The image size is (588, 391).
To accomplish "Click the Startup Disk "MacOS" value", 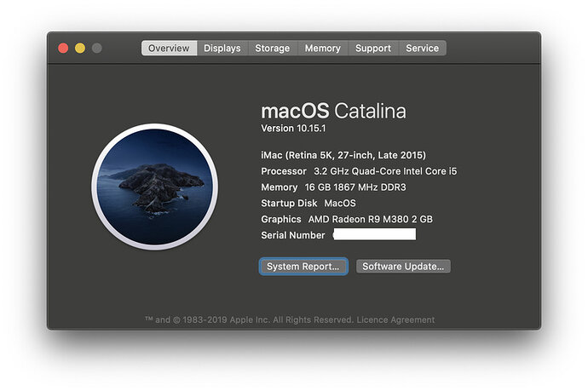I will click(340, 204).
